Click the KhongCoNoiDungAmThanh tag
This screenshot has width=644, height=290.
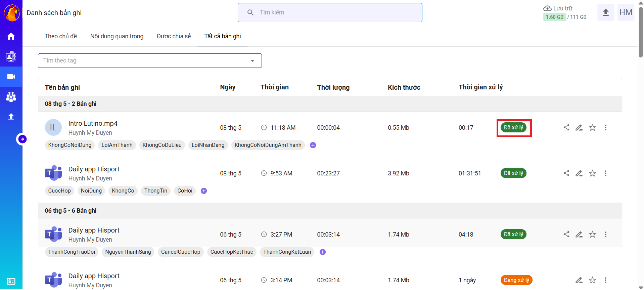click(268, 145)
